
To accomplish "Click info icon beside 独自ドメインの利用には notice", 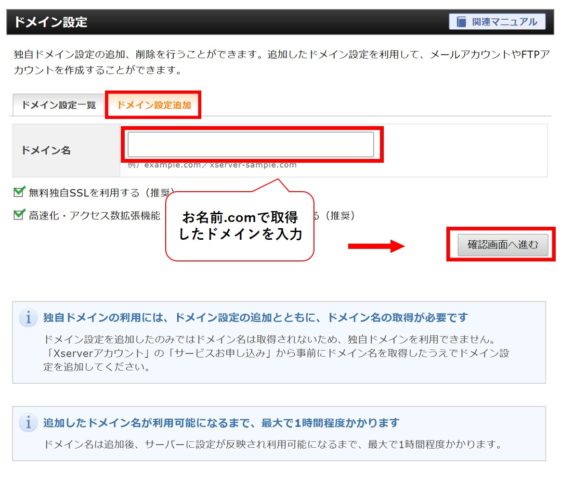I will tap(28, 317).
